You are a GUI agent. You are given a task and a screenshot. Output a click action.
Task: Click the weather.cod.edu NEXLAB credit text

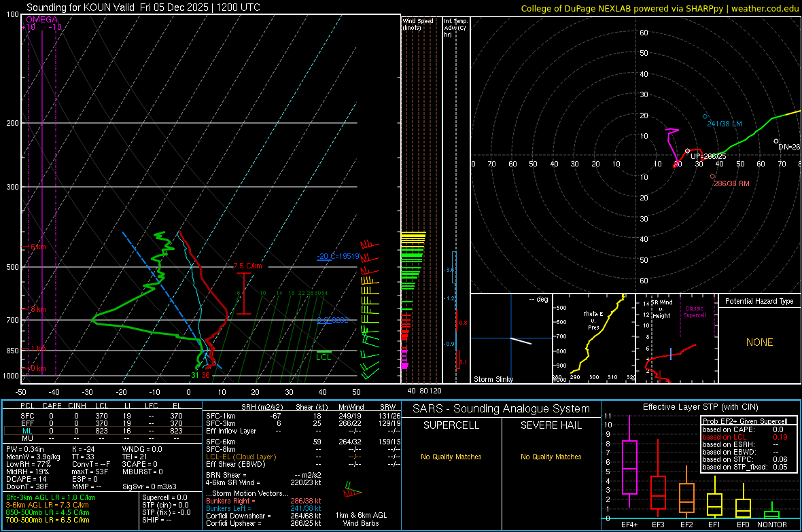(x=660, y=8)
